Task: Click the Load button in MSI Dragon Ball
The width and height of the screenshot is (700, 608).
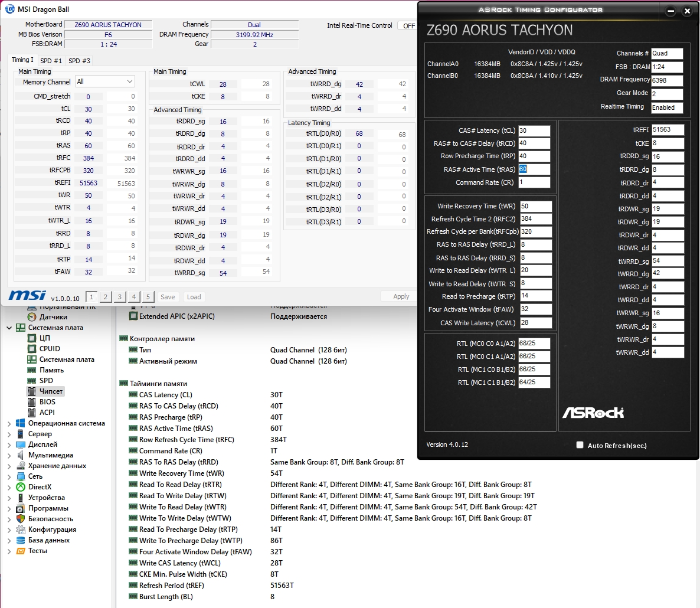Action: pyautogui.click(x=194, y=297)
